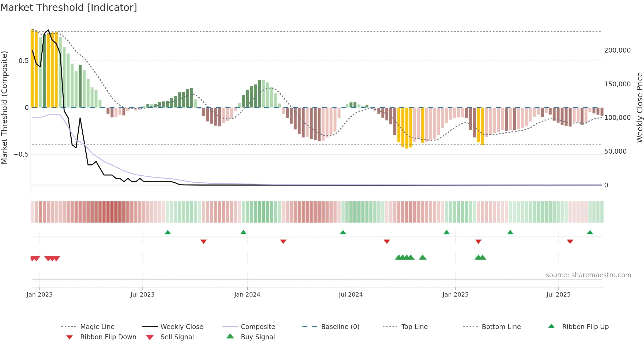644x362 pixels.
Task: Click the green flip-up triangle just before Jan 2024
Action: pos(243,232)
